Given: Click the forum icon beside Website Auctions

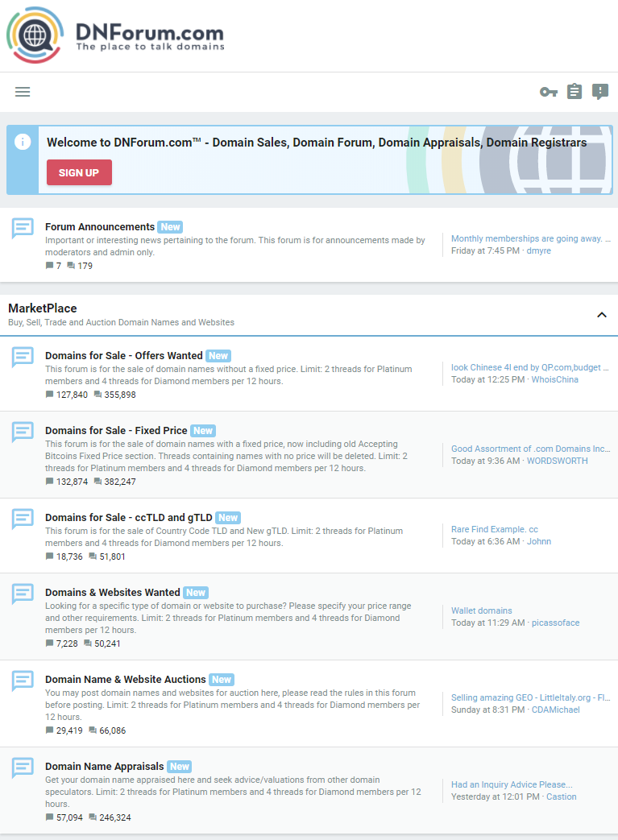Looking at the screenshot, I should tap(23, 681).
